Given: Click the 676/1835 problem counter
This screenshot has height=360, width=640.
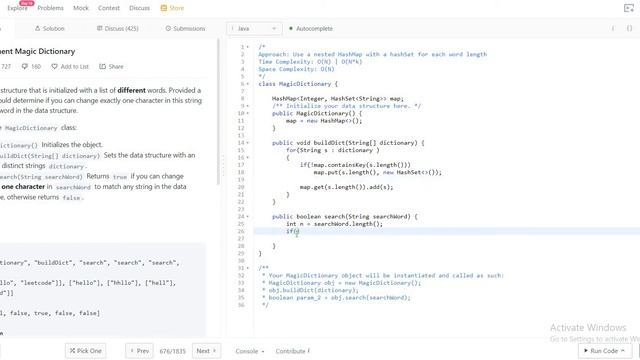Looking at the screenshot, I should (x=173, y=351).
